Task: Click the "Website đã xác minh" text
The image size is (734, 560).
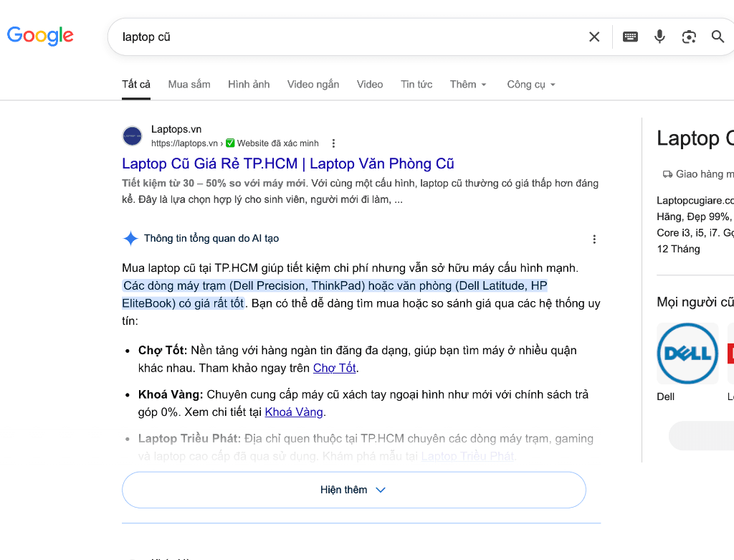Action: point(277,143)
